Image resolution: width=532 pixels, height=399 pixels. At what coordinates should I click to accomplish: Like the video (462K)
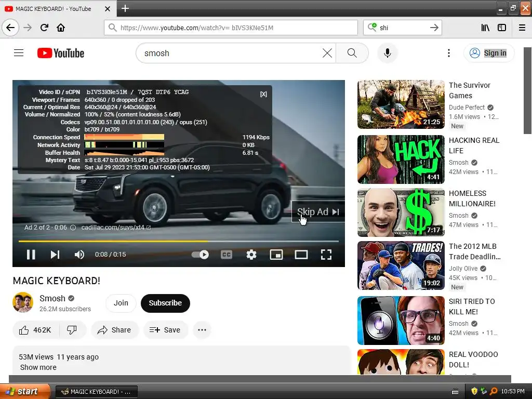tap(35, 330)
